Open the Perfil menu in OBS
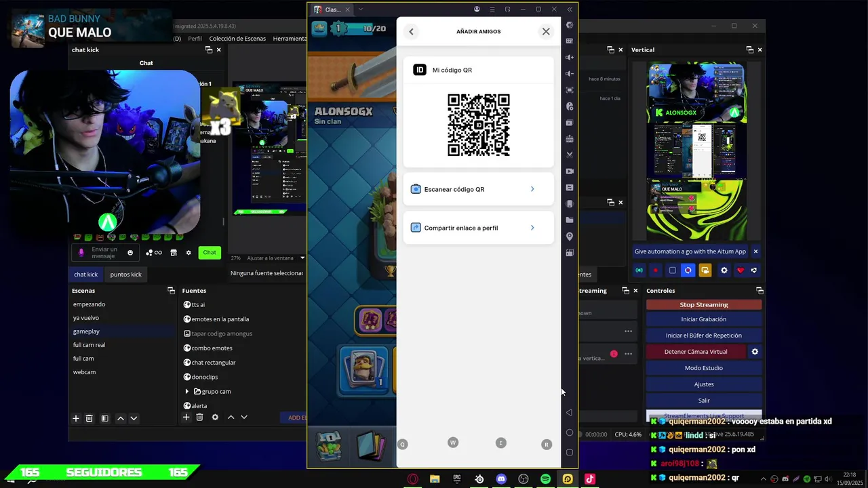Image resolution: width=868 pixels, height=488 pixels. coord(195,39)
